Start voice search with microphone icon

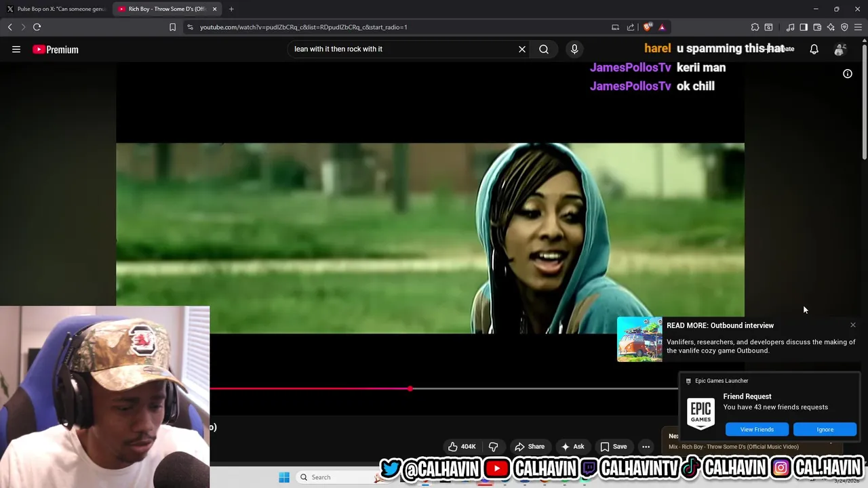click(x=574, y=49)
